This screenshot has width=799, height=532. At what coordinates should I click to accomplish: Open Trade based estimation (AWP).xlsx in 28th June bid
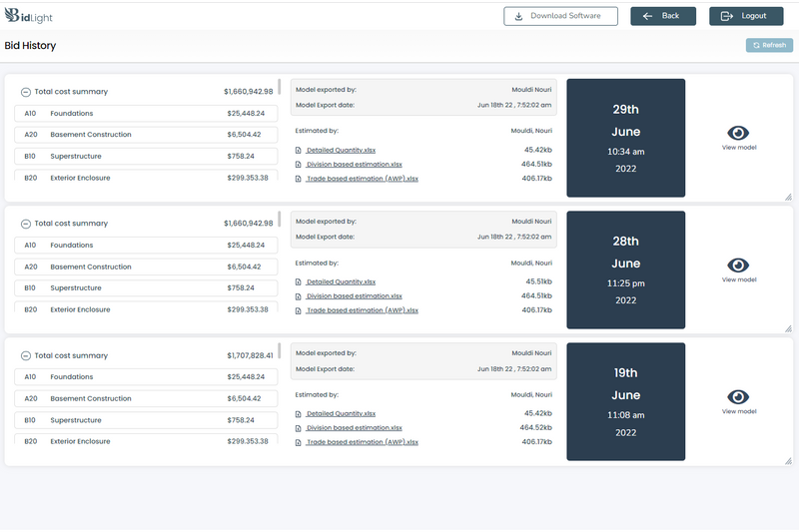click(x=363, y=310)
